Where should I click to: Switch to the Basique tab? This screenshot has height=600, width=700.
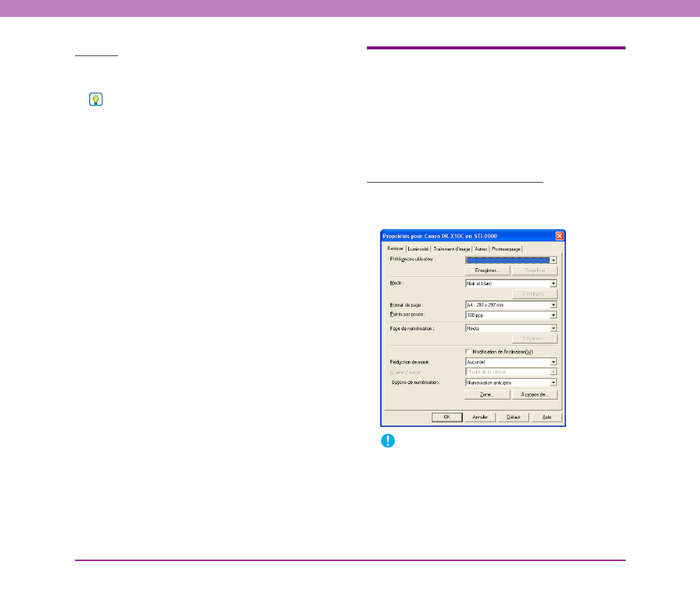coord(395,248)
